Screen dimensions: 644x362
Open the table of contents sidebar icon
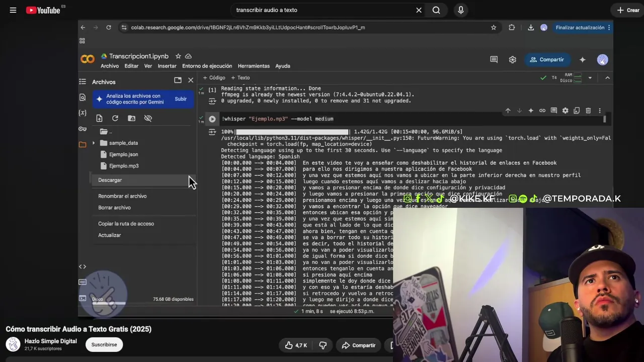[x=83, y=81]
